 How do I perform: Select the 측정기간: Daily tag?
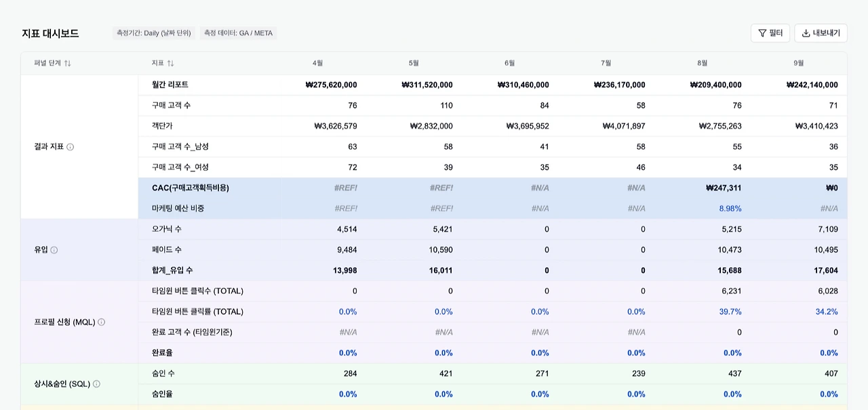(x=154, y=33)
